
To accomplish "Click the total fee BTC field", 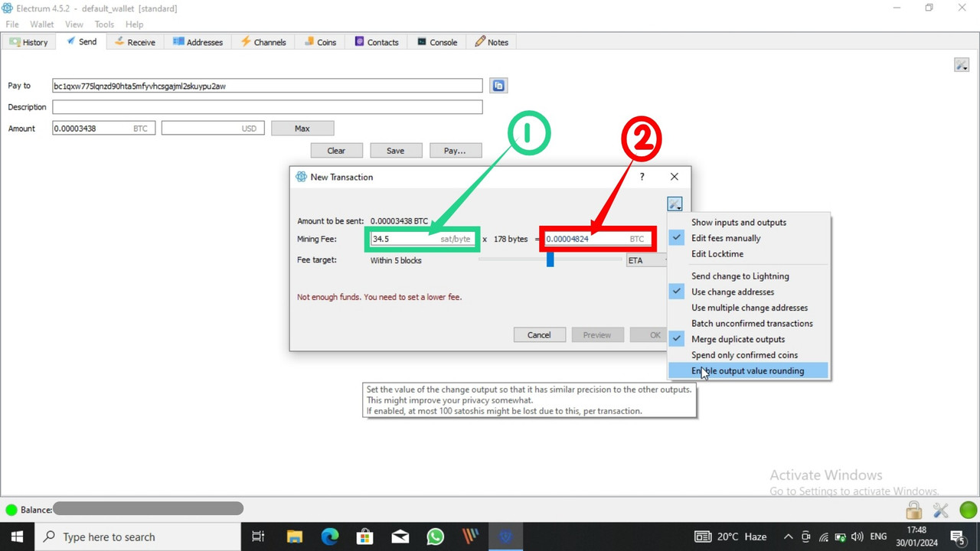I will click(x=597, y=239).
